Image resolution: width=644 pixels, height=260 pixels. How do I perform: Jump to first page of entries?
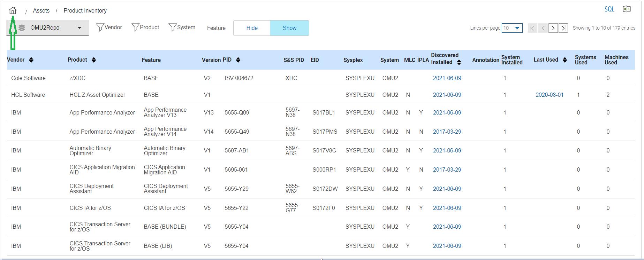click(532, 28)
